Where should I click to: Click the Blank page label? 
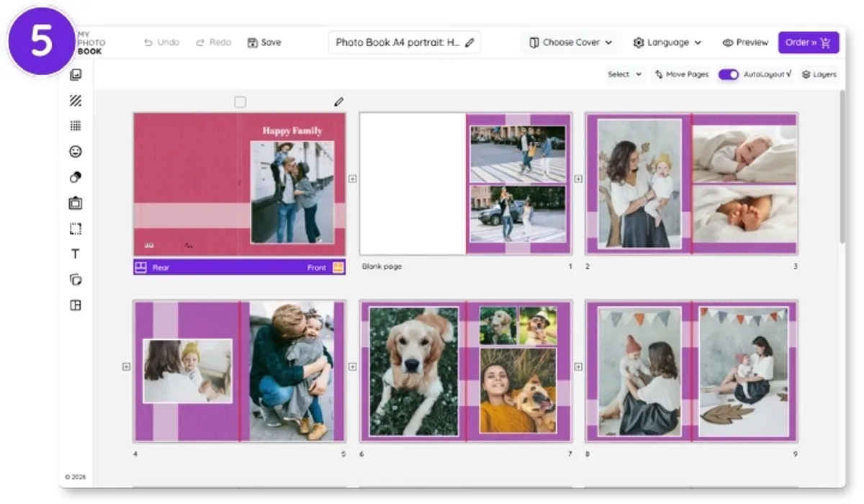click(x=382, y=267)
